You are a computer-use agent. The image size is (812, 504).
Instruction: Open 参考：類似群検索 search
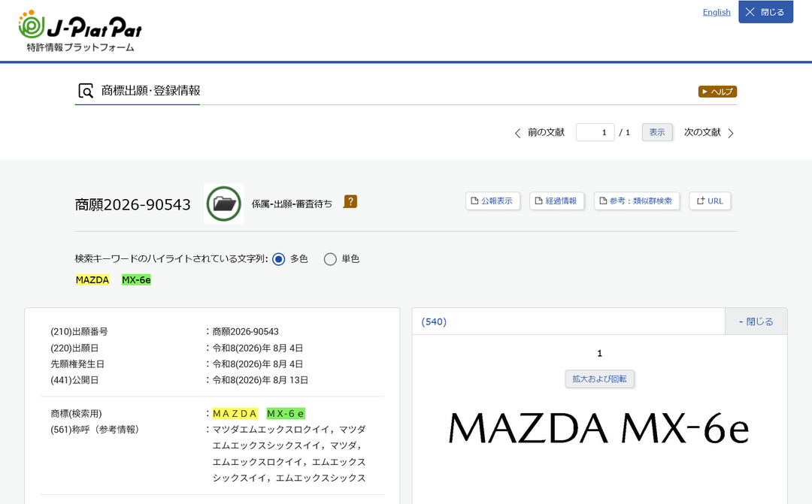[x=637, y=201]
